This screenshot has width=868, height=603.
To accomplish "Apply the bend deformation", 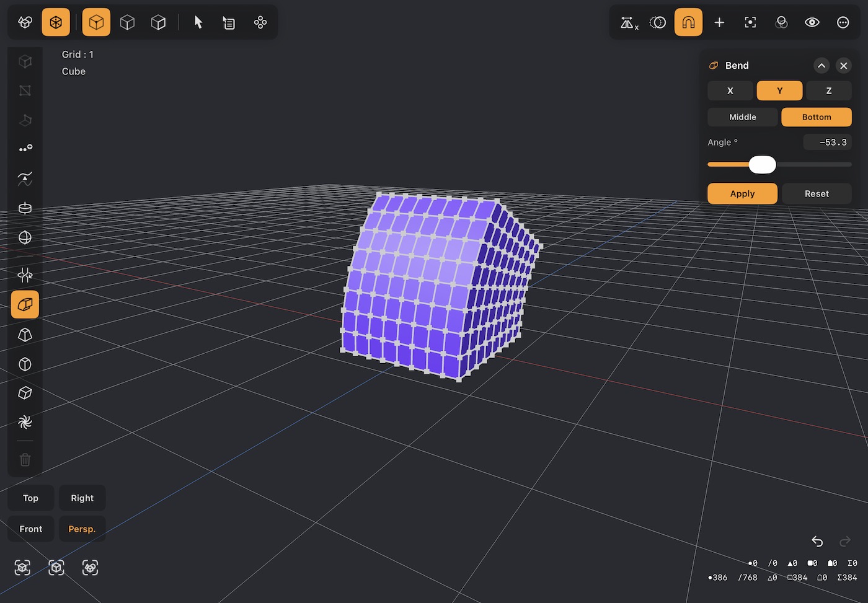I will click(743, 194).
